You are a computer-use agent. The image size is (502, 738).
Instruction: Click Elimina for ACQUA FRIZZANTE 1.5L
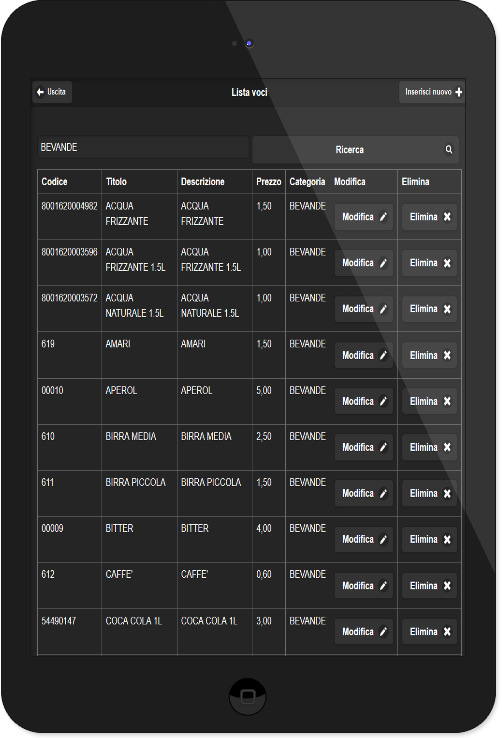(x=430, y=263)
